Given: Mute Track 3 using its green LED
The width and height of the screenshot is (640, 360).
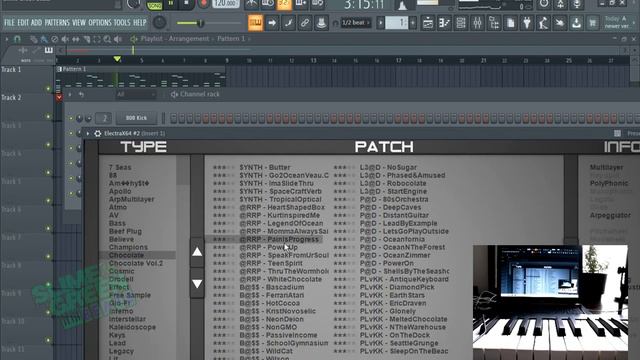Looking at the screenshot, I should click(x=48, y=144).
